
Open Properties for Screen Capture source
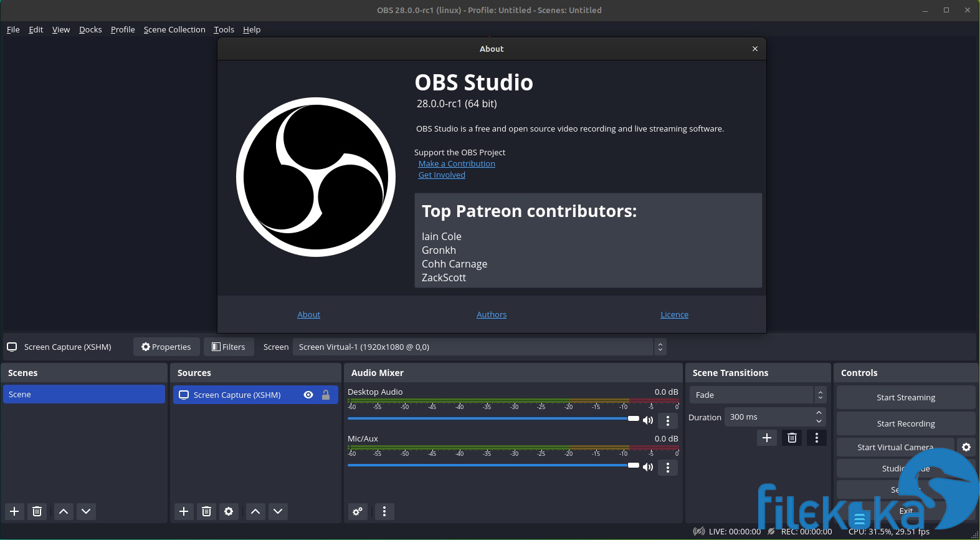point(166,347)
